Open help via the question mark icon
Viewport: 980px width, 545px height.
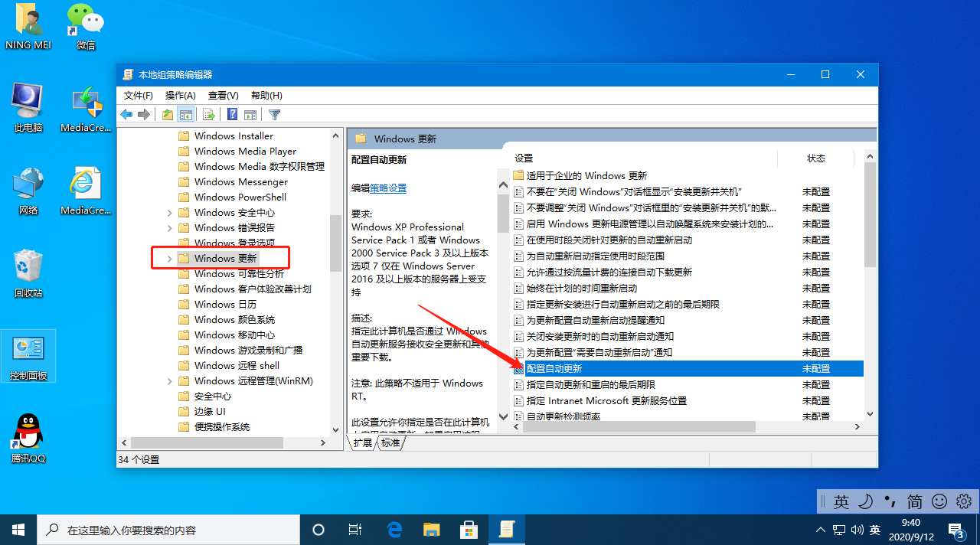tap(231, 114)
